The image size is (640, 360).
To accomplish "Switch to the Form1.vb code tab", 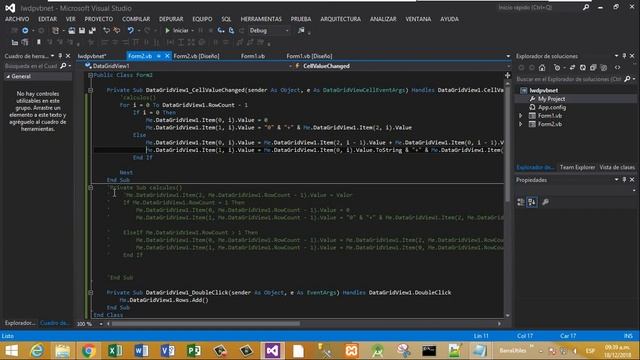I will tap(253, 56).
